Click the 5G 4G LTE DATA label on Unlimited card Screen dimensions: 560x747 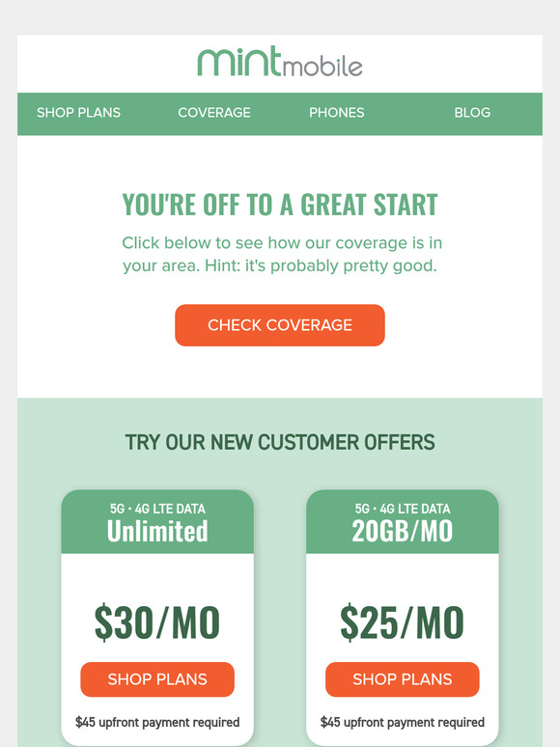[x=157, y=509]
